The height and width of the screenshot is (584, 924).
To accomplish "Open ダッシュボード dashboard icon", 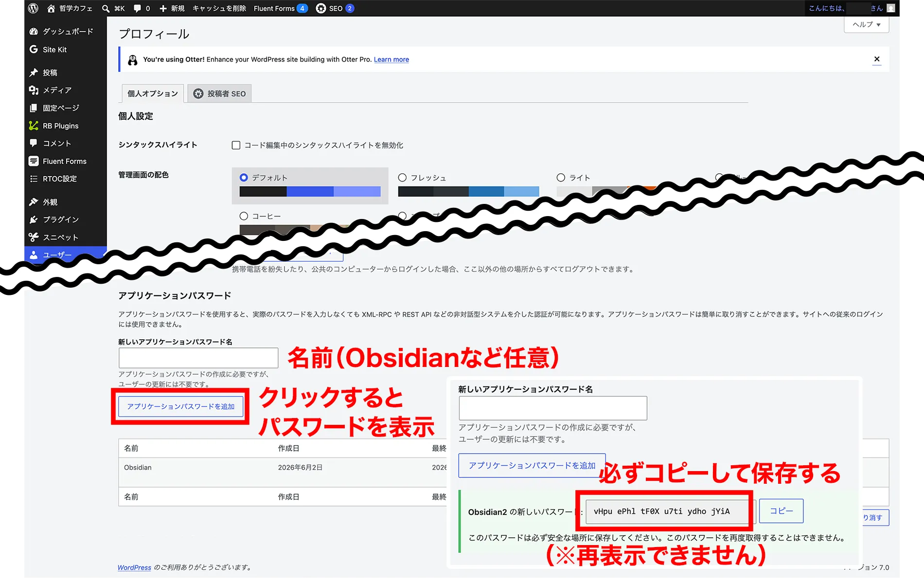I will tap(34, 32).
